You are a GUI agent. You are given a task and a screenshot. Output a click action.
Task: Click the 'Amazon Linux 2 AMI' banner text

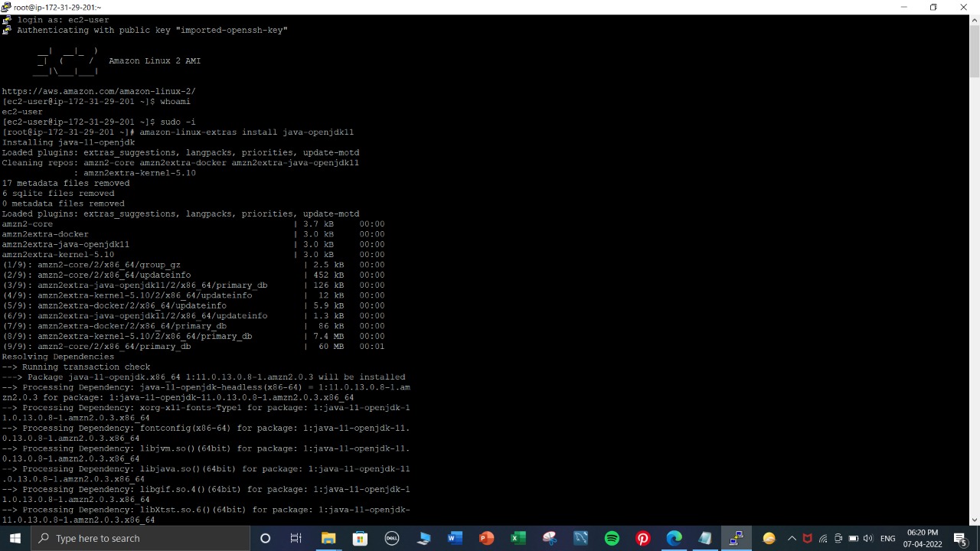point(155,60)
